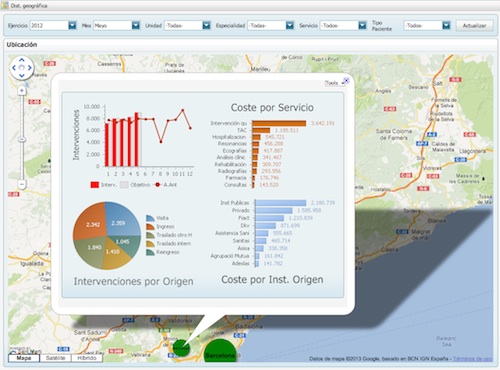The height and width of the screenshot is (370, 500).
Task: Switch to Híbrido view tab
Action: pyautogui.click(x=87, y=358)
